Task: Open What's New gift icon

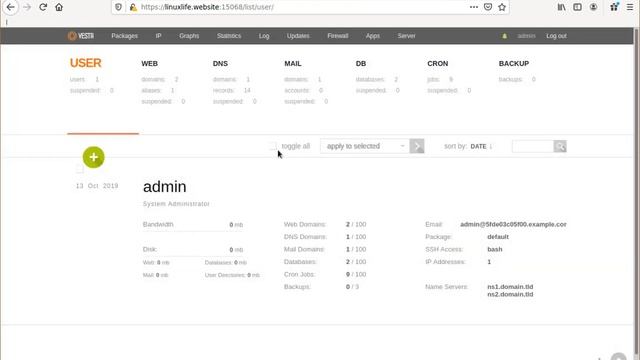Action: coord(614,7)
